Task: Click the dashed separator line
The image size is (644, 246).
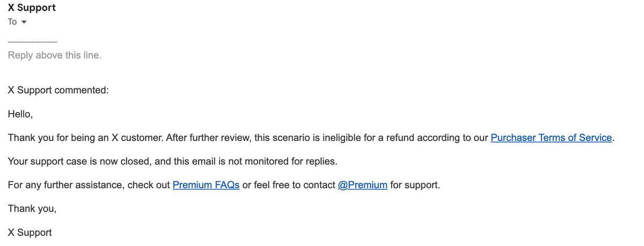Action: point(32,41)
